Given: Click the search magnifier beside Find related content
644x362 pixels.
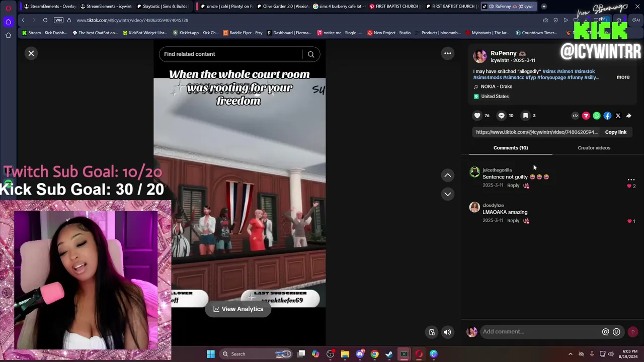Looking at the screenshot, I should tap(311, 54).
